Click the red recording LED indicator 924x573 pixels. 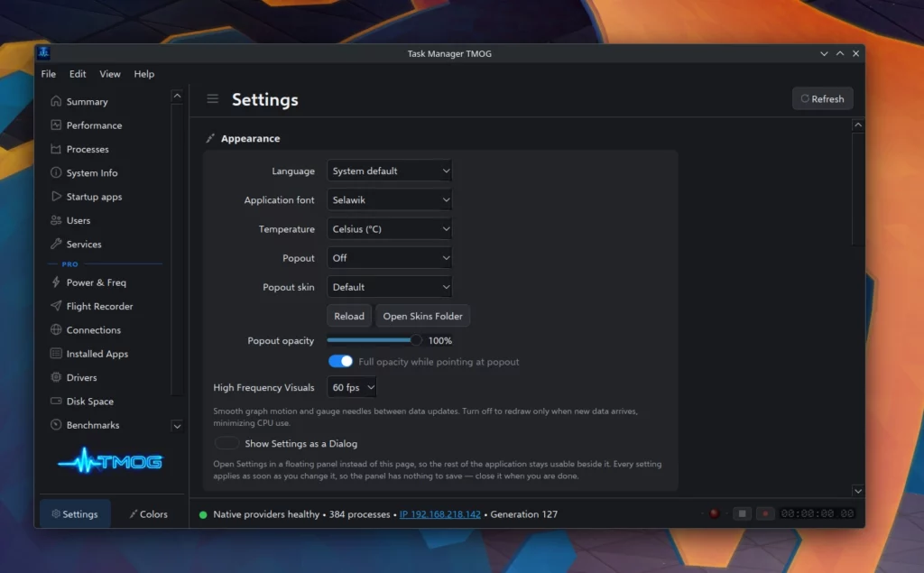click(715, 514)
